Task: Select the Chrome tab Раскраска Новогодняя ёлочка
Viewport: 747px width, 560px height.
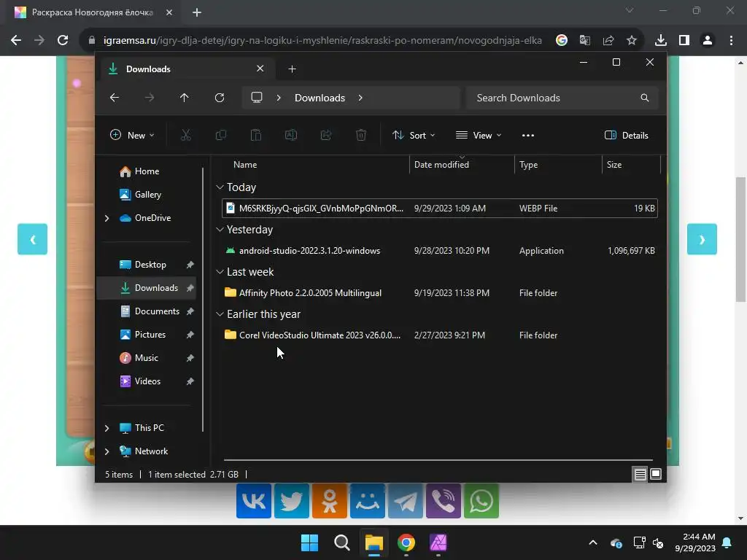Action: point(93,12)
